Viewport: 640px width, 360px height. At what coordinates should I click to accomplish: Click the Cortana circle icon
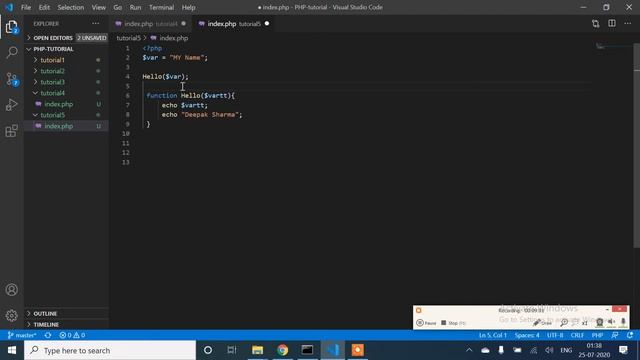208,350
